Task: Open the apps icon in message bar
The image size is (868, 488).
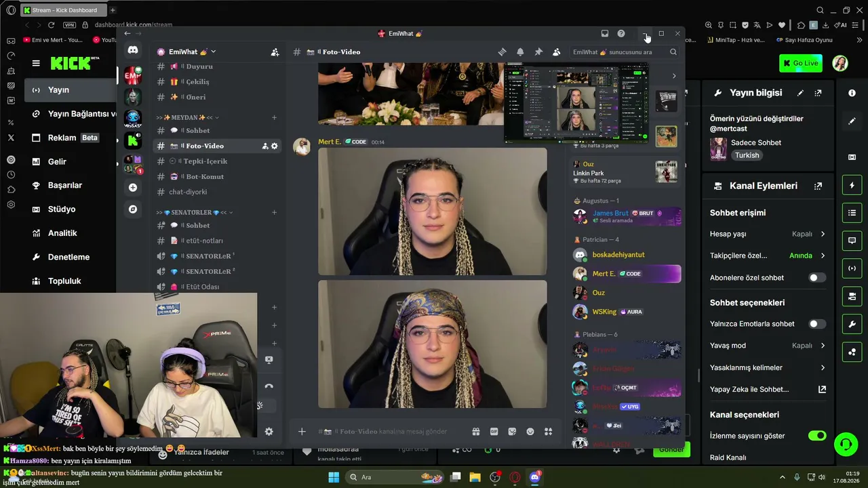Action: (x=549, y=432)
